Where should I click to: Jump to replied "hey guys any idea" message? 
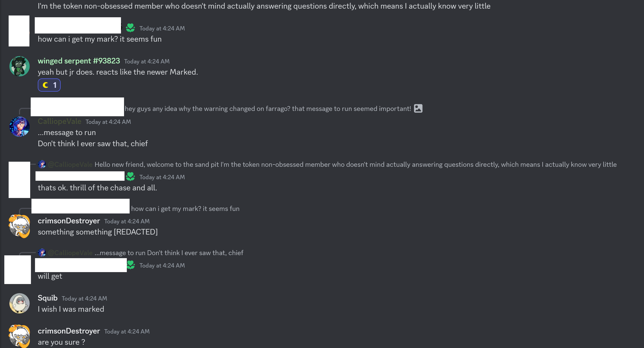click(268, 109)
